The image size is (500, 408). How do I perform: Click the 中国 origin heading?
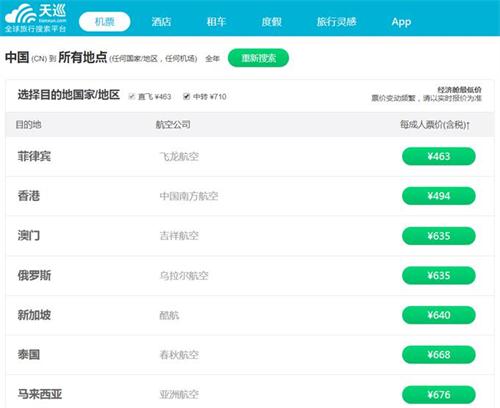point(17,57)
